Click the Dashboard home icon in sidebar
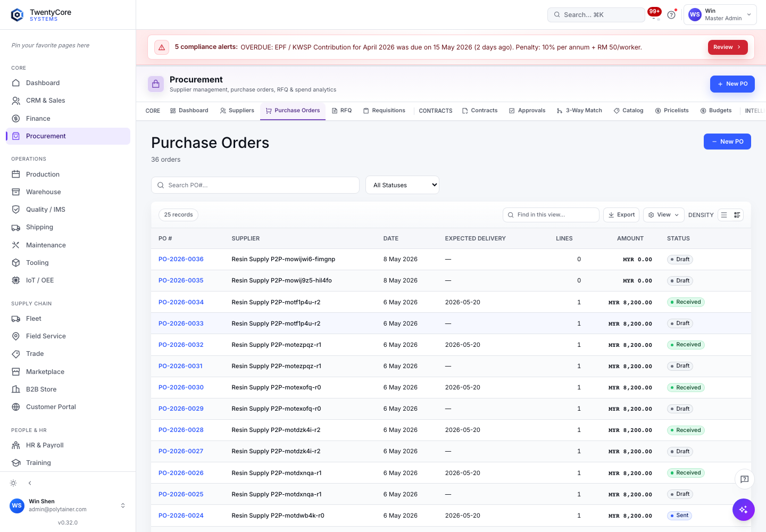 pos(16,83)
